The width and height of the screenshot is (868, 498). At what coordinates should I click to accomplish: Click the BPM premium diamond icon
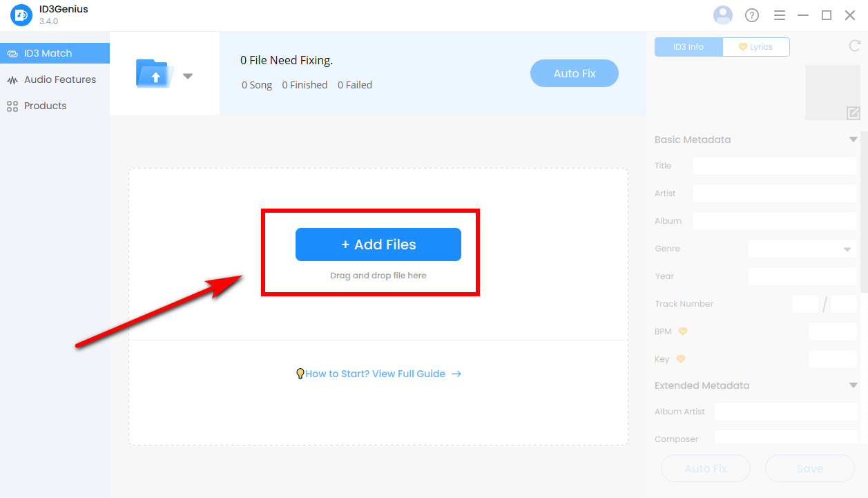[x=683, y=332]
